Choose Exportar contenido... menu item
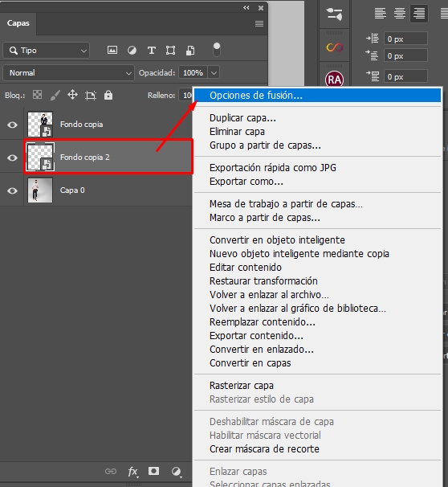Viewport: 448px width, 487px height. pyautogui.click(x=318, y=336)
